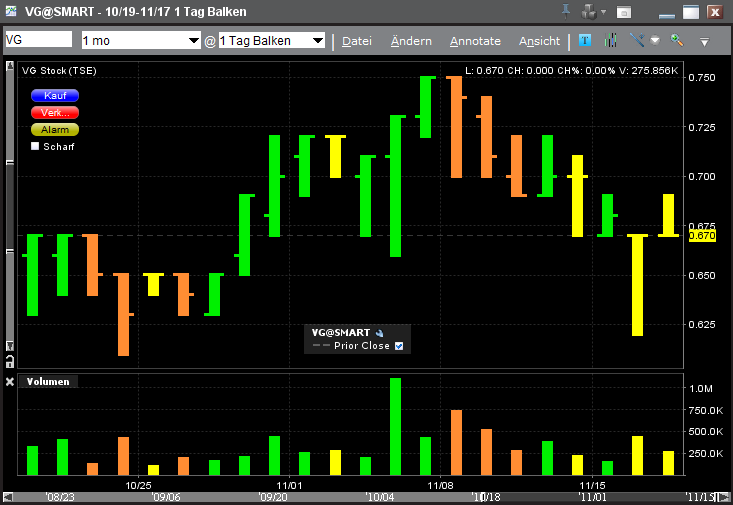
Task: Click the VG Stock (TSE) chart title
Action: pos(59,71)
